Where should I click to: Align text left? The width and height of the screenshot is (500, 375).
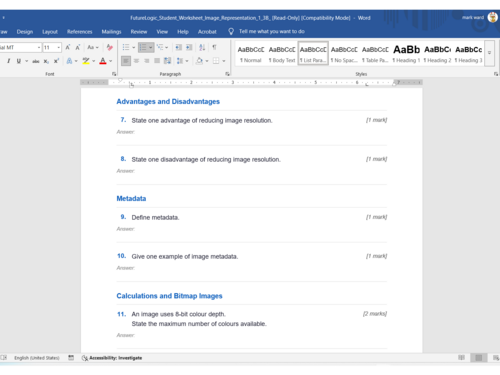pyautogui.click(x=126, y=61)
